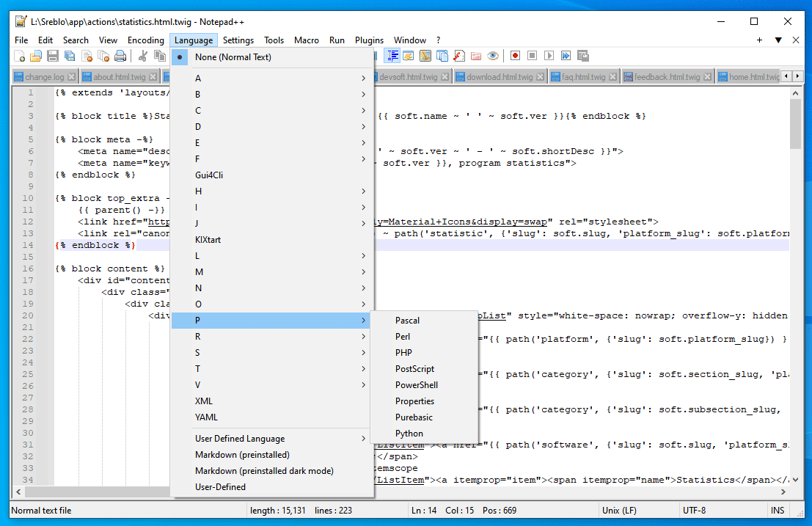Select PowerShell in the language submenu

417,385
